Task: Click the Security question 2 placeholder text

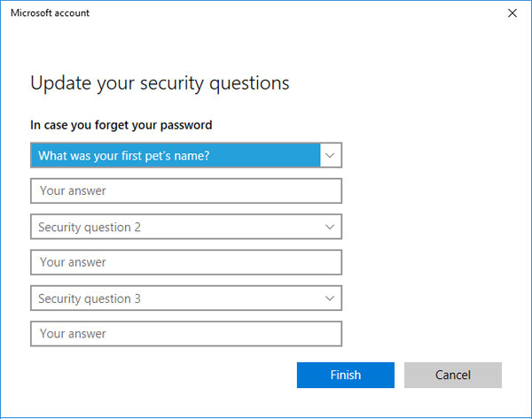Action: point(90,227)
